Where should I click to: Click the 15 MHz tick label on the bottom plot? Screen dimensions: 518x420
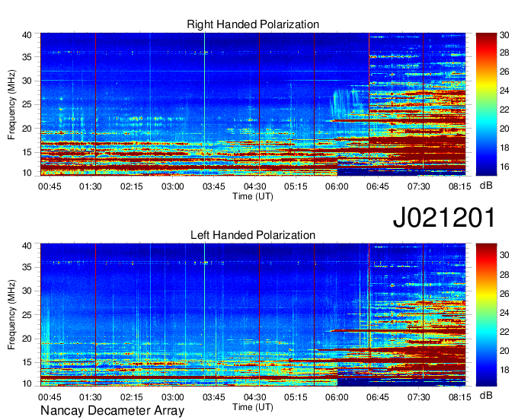click(x=27, y=363)
